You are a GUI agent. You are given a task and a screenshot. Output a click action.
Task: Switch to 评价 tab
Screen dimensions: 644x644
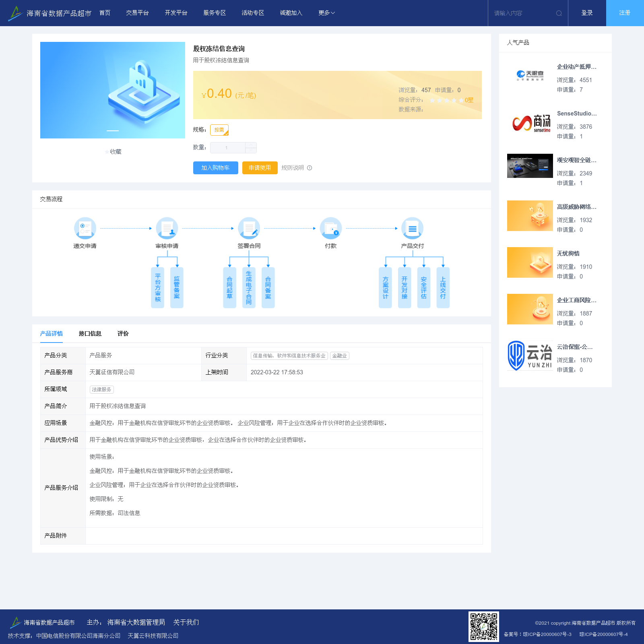point(123,334)
